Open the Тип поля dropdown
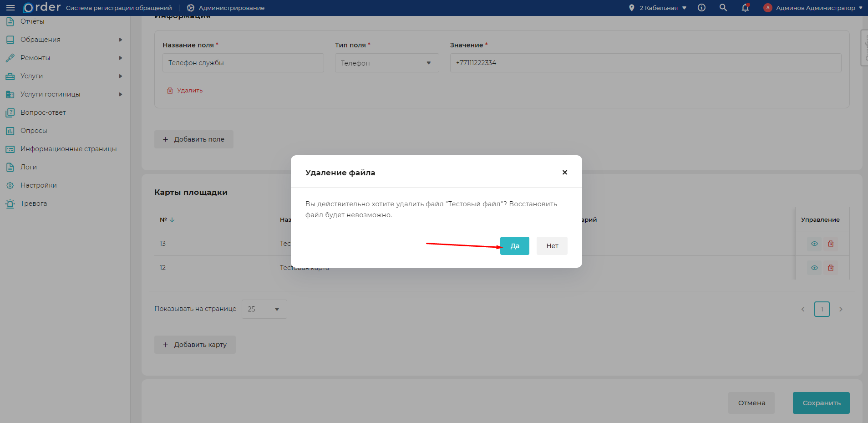The height and width of the screenshot is (423, 868). [x=386, y=63]
